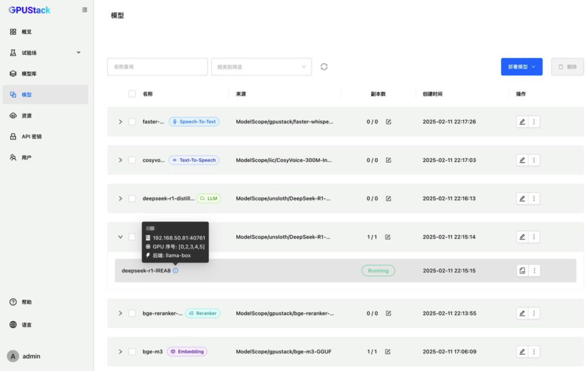Check the faster-whisper model row checkbox
Viewport: 588px width, 371px height.
[x=132, y=122]
